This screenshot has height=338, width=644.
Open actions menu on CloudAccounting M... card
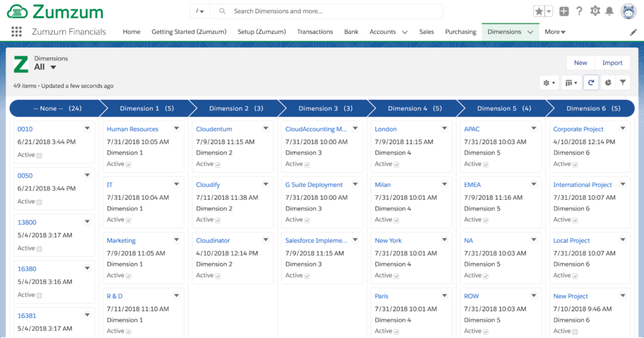355,128
